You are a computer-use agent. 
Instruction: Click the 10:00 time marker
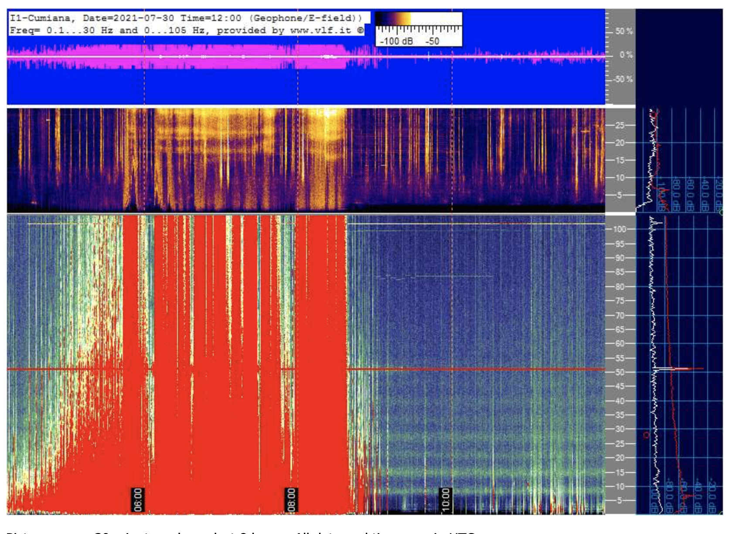click(x=445, y=500)
